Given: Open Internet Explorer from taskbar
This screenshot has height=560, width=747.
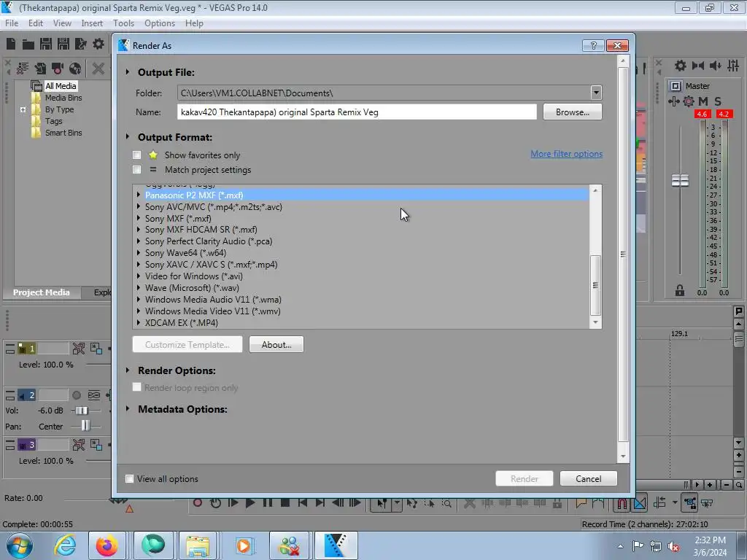Looking at the screenshot, I should 65,545.
